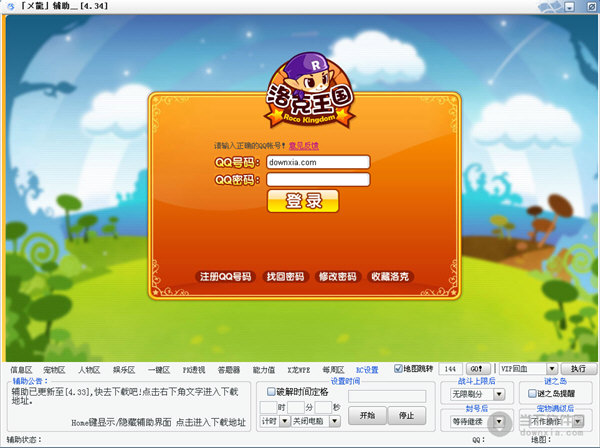Click the 宠物满级后 group label
Viewport: 600px width, 448px height.
555,409
